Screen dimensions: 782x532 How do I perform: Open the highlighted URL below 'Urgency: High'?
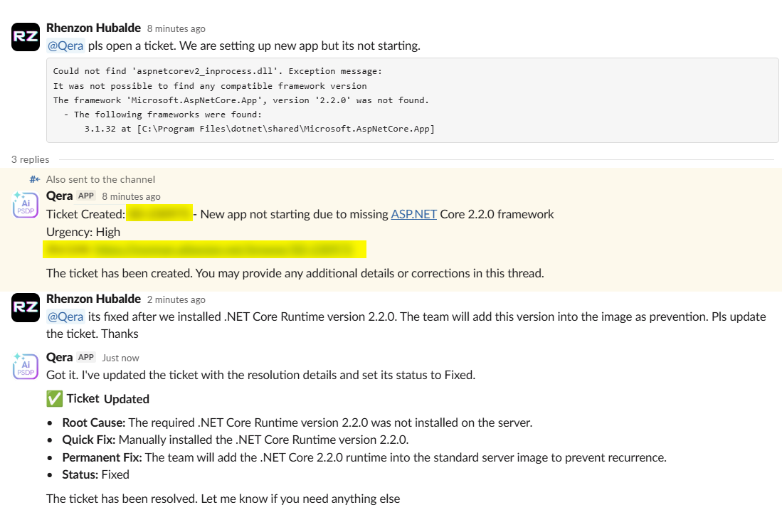coord(205,249)
